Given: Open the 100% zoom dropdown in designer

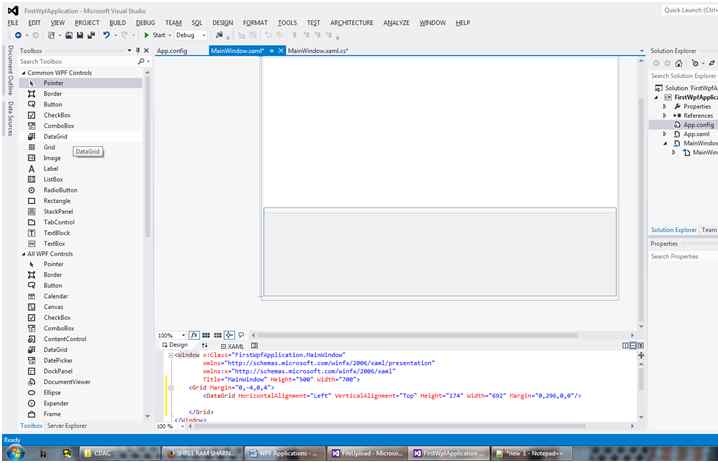Looking at the screenshot, I should point(170,335).
